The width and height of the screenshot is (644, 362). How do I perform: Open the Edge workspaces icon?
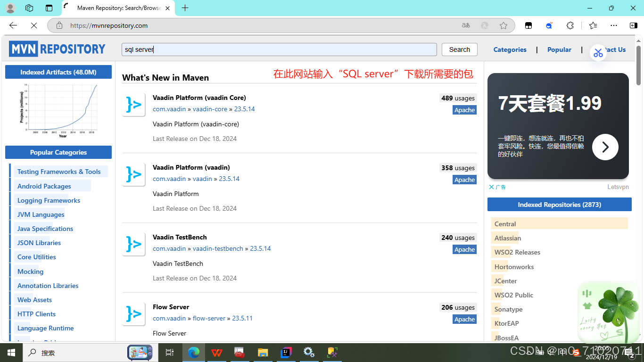tap(29, 8)
